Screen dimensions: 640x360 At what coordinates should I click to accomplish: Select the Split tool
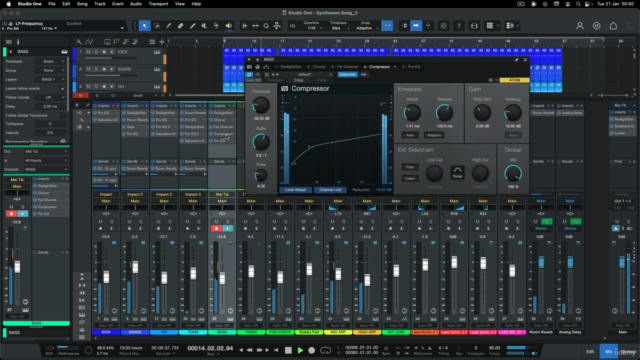point(169,26)
